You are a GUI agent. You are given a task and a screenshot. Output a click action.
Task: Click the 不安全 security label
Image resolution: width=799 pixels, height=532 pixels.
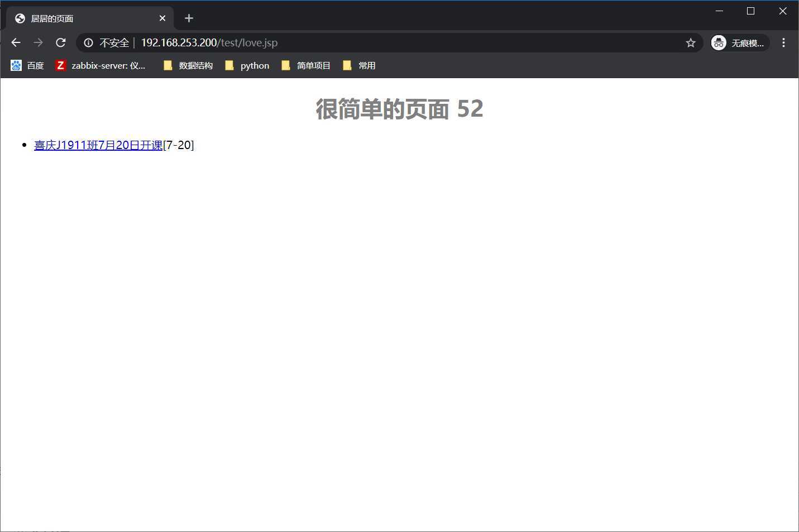[114, 42]
